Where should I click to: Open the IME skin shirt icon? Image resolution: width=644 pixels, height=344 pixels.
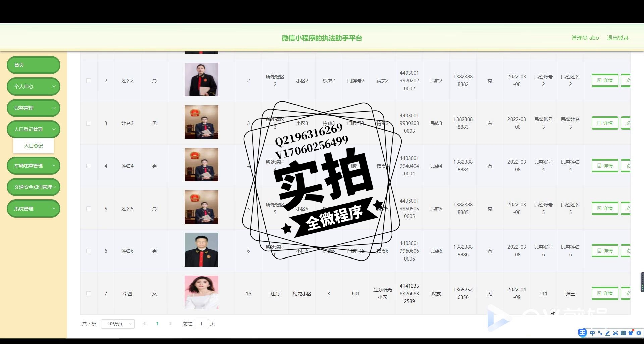[631, 333]
